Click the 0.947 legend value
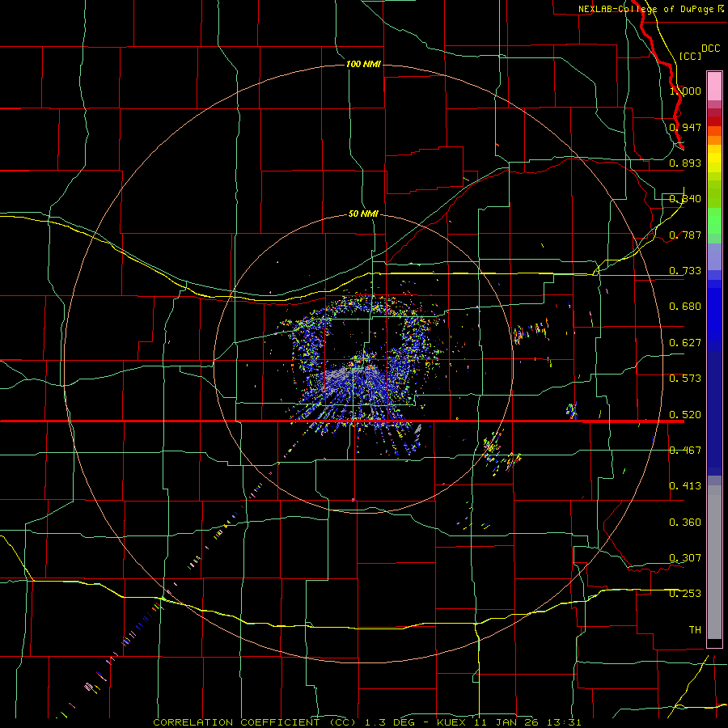Viewport: 728px width, 728px height. (685, 127)
